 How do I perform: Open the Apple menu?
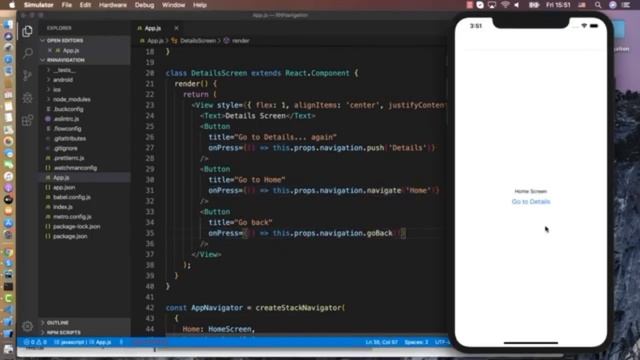pos(12,5)
